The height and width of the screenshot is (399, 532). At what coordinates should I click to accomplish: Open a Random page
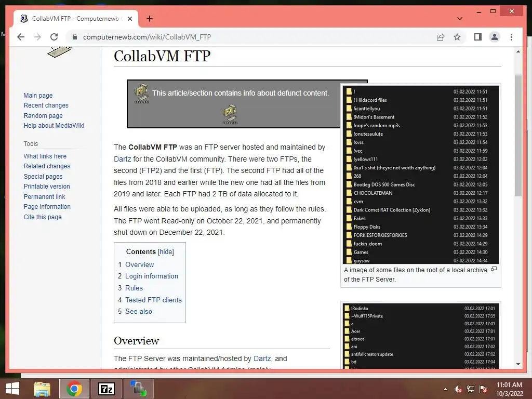[43, 115]
